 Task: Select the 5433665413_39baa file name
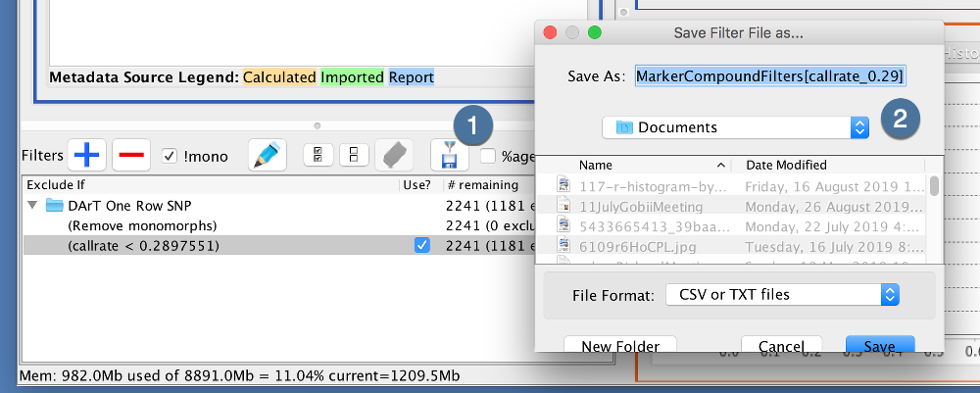(654, 226)
